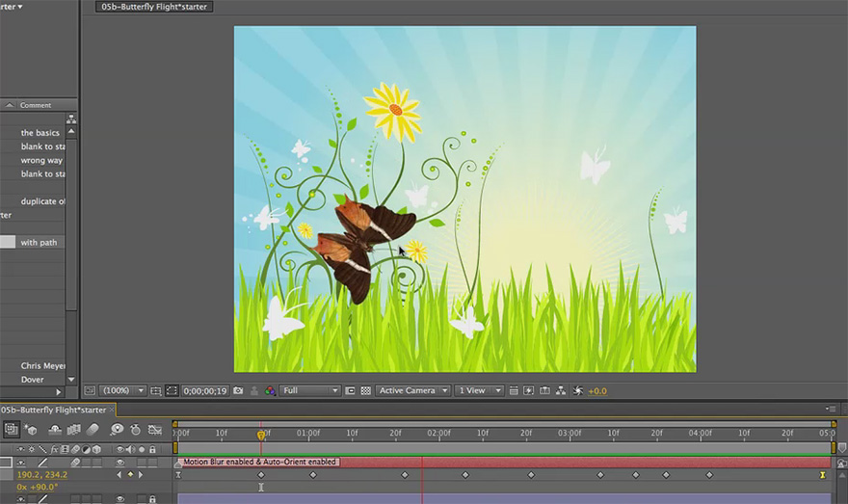Toggle the composition Motion Blur switch

[93, 430]
